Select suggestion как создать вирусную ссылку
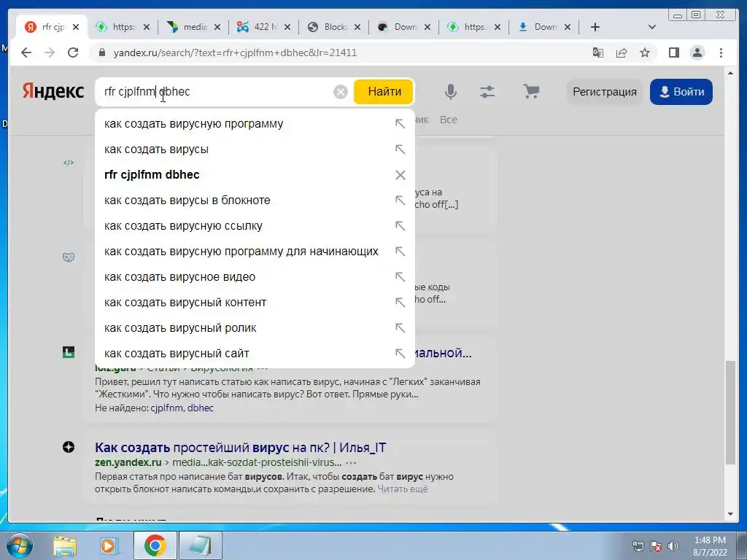 click(255, 226)
